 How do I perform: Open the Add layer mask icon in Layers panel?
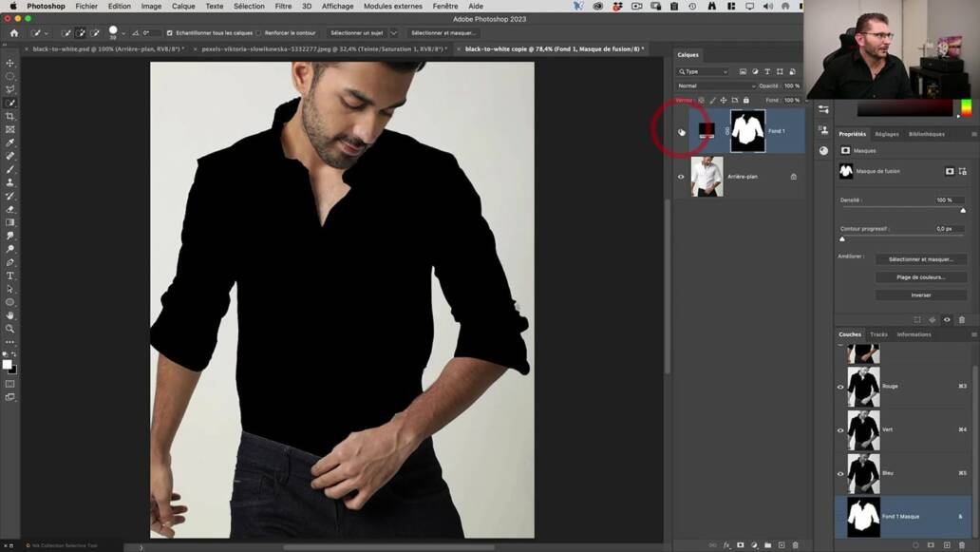[741, 544]
